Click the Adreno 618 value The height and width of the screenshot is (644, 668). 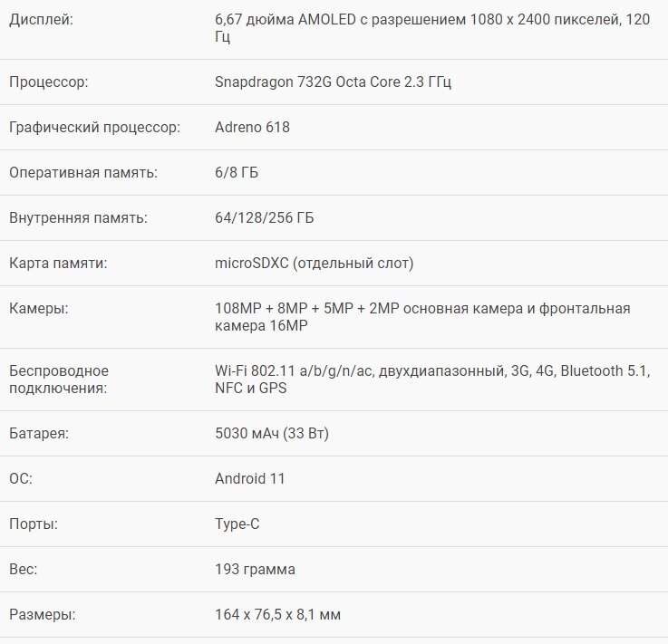coord(252,128)
